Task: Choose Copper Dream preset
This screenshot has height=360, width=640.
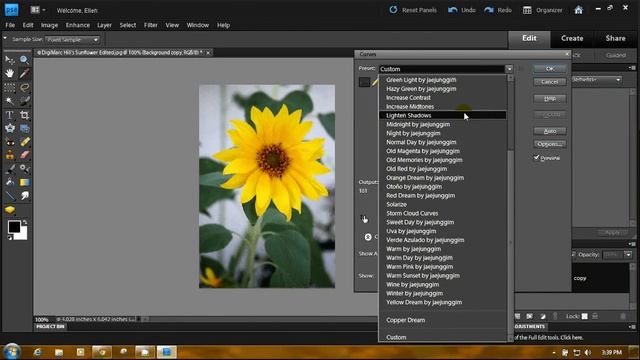Action: tap(442, 320)
